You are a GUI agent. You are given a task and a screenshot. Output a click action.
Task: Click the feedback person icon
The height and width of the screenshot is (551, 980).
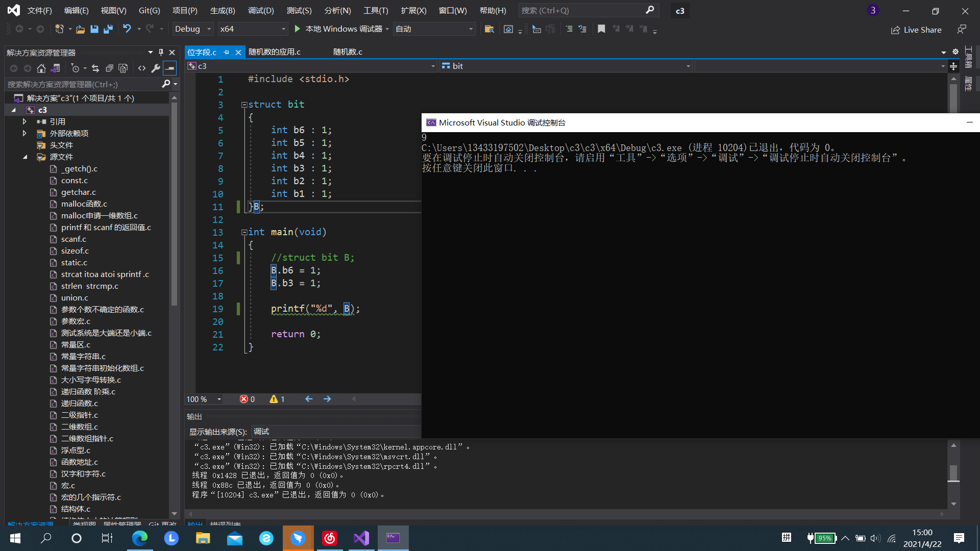pos(962,30)
